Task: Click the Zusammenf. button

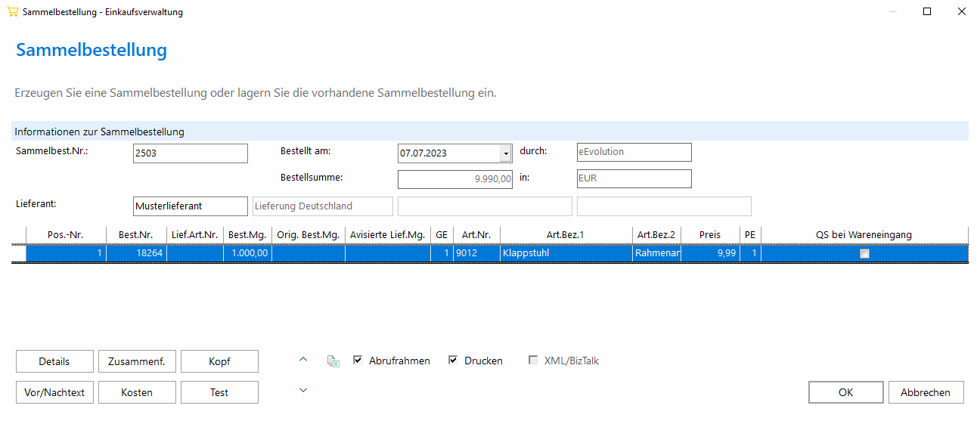Action: [x=137, y=361]
